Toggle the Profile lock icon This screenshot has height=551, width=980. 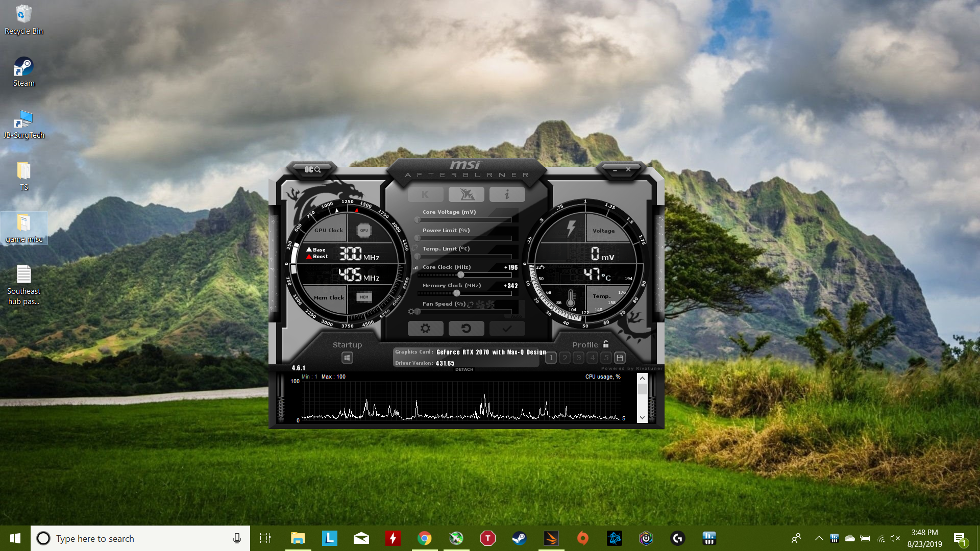[x=606, y=344]
